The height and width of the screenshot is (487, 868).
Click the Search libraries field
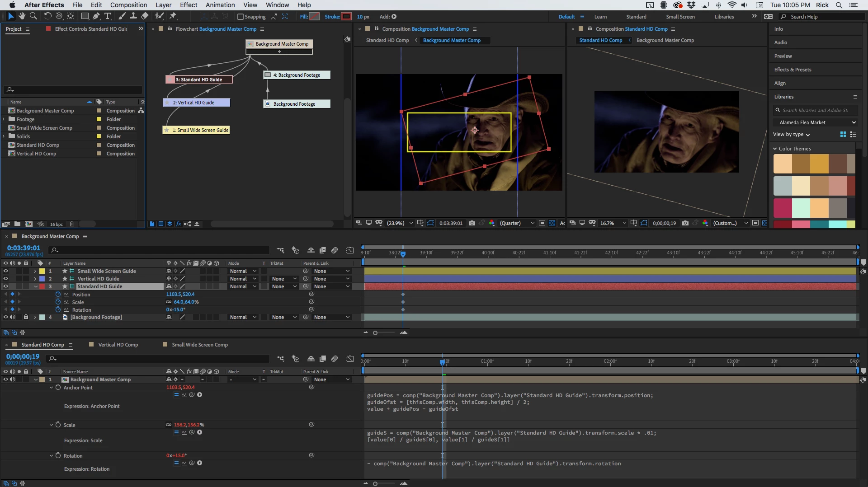point(815,110)
